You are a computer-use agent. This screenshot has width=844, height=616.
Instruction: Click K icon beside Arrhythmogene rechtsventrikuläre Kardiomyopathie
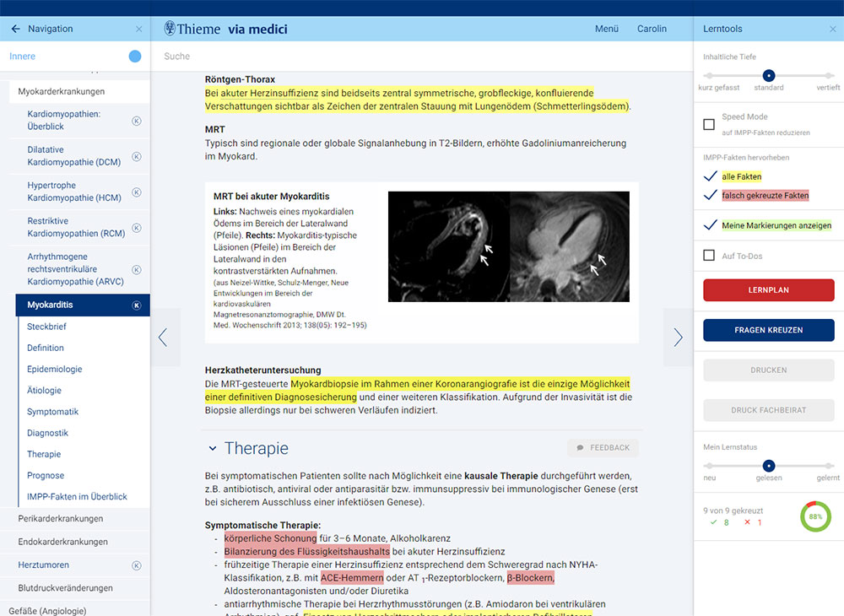point(137,269)
